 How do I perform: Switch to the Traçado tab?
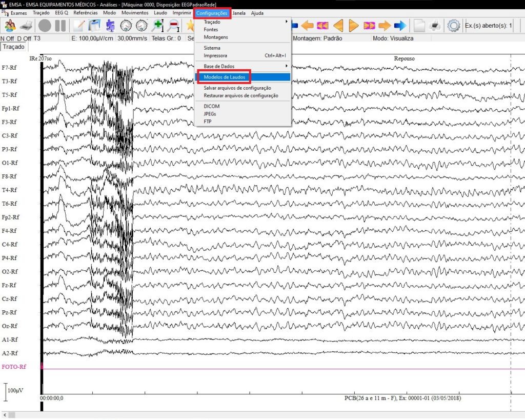click(x=13, y=47)
